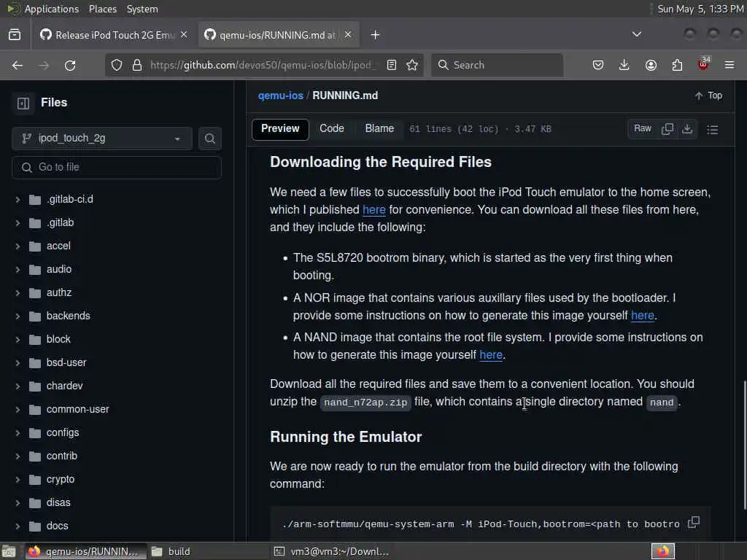Viewport: 747px width, 560px height.
Task: Open uBlock extension icon with badge
Action: click(704, 64)
